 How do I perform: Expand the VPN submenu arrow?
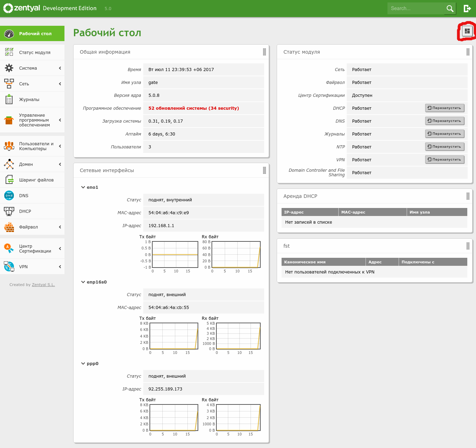click(x=60, y=267)
